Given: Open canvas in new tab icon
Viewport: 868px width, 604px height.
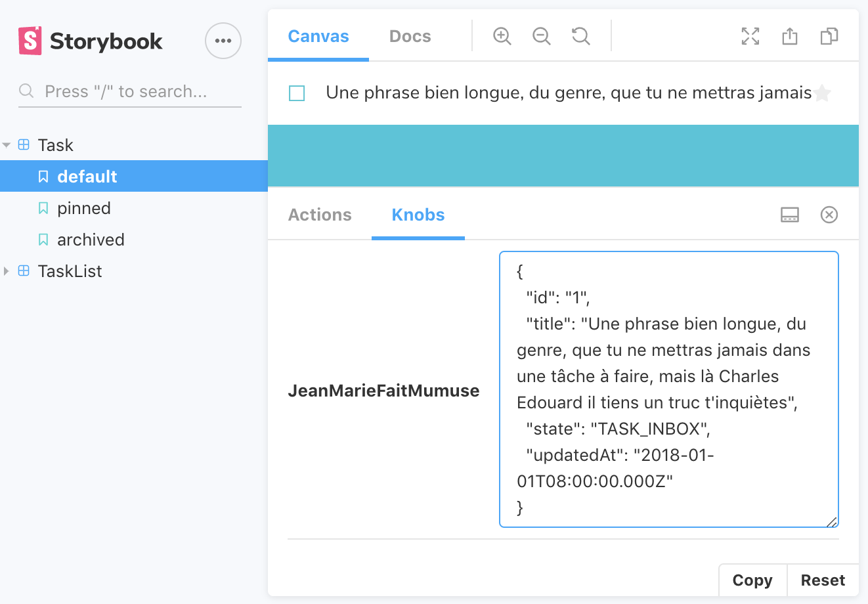Looking at the screenshot, I should [x=790, y=36].
